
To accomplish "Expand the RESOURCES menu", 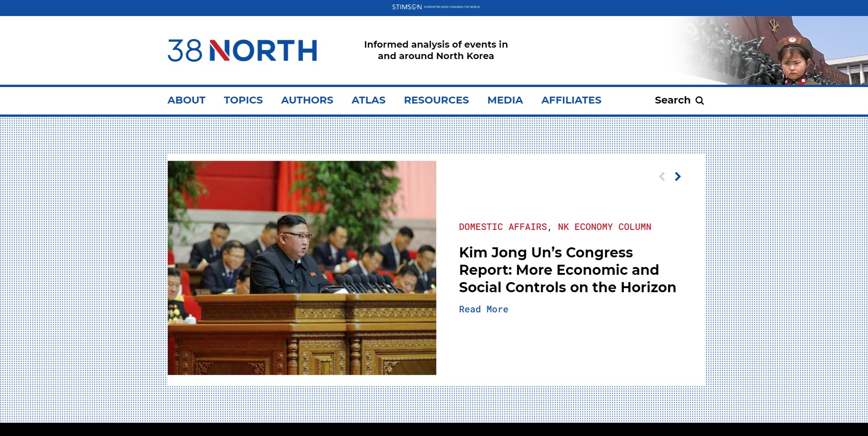I will coord(436,100).
